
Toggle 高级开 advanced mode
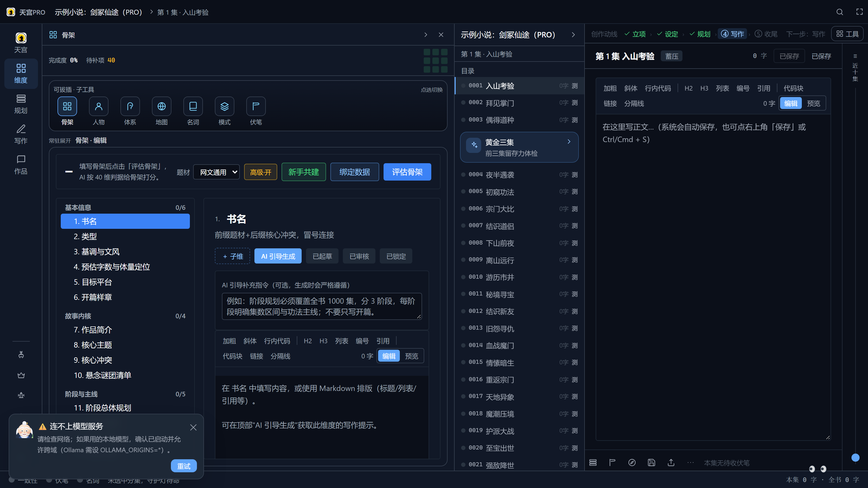(260, 172)
